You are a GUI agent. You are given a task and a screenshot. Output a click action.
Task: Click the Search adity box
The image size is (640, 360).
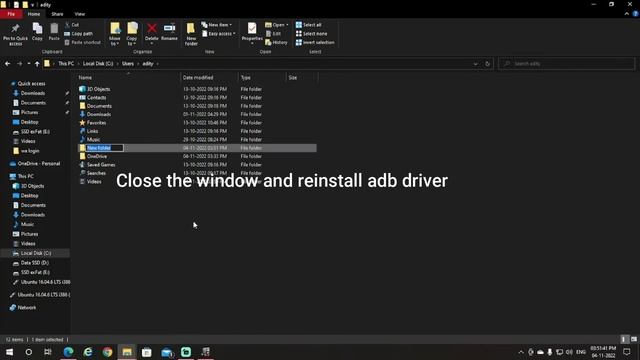pyautogui.click(x=567, y=64)
